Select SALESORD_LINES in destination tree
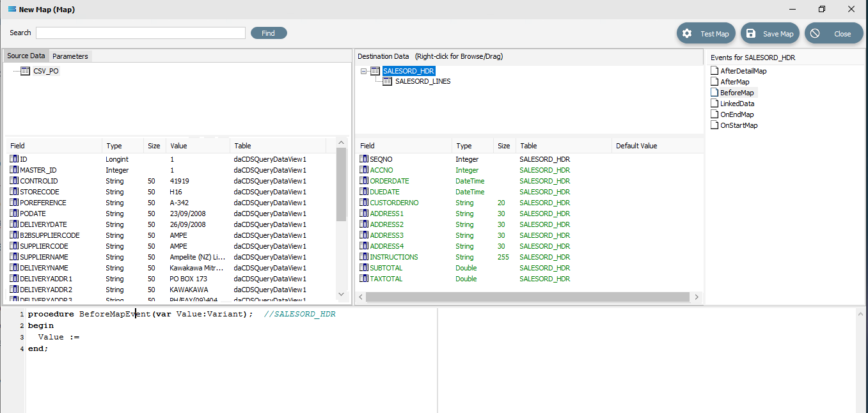The image size is (868, 413). tap(423, 81)
